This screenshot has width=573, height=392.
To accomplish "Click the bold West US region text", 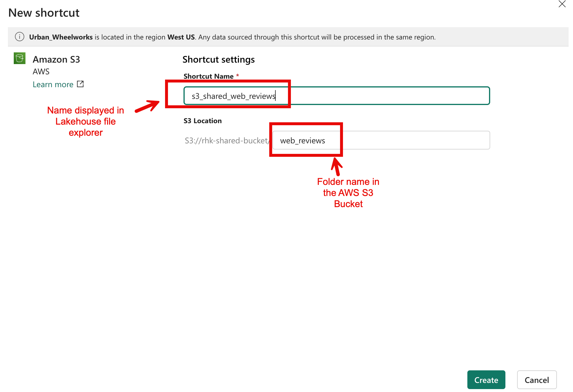I will [181, 37].
